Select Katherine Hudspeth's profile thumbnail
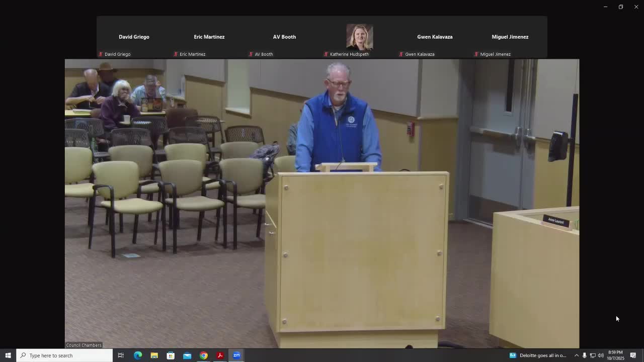Screen dimensions: 644x362 click(359, 37)
